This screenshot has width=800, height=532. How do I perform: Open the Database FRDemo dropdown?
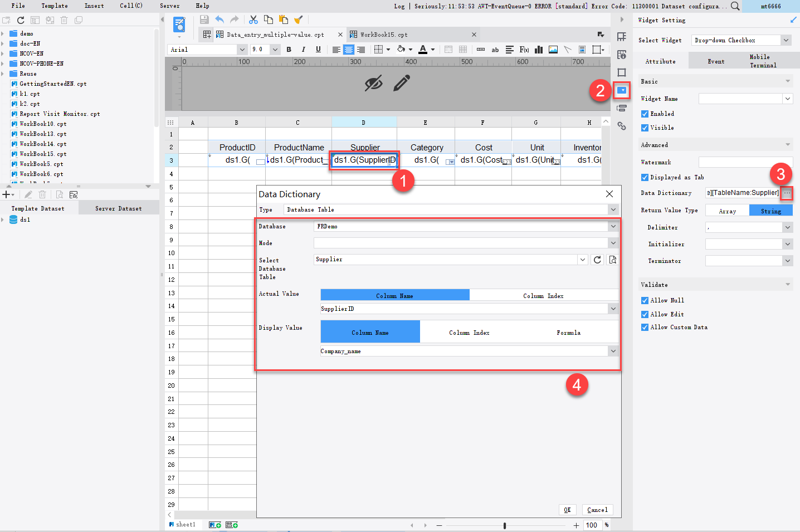click(613, 226)
